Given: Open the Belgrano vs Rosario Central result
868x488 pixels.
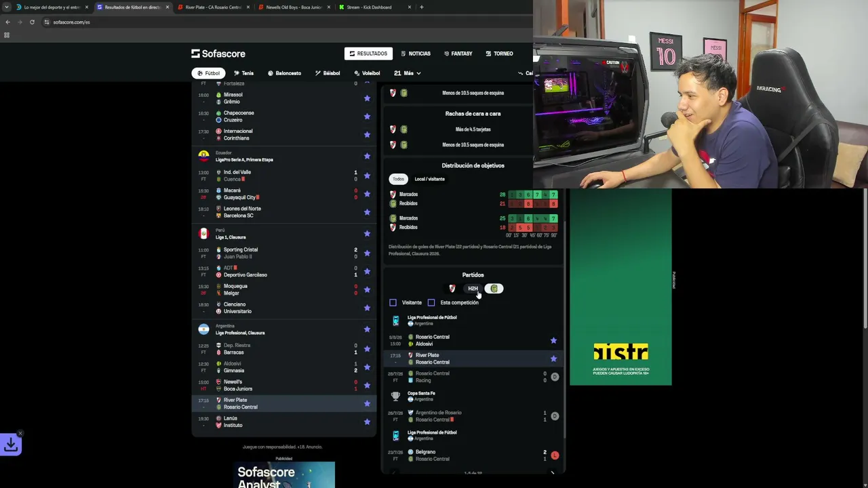Looking at the screenshot, I should click(473, 455).
